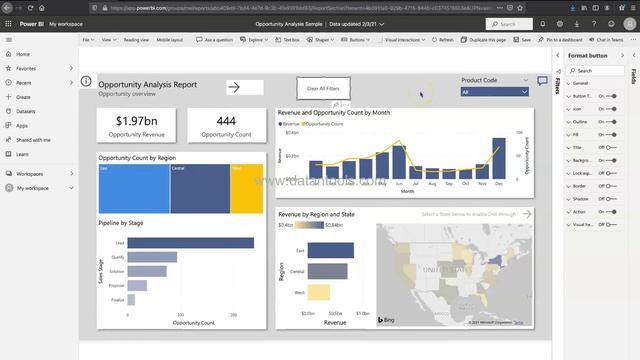Turn off the Button Text toggle
This screenshot has width=640, height=360.
pos(611,96)
